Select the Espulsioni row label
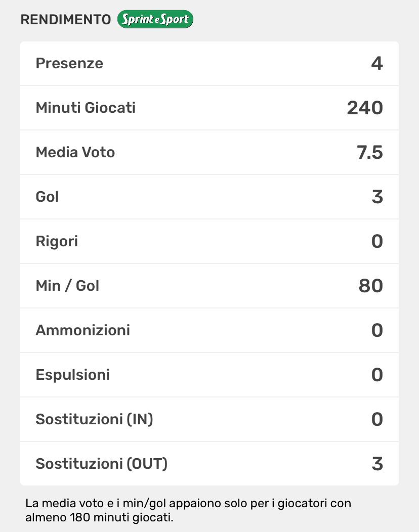Viewport: 419px width, 532px height. pos(73,375)
